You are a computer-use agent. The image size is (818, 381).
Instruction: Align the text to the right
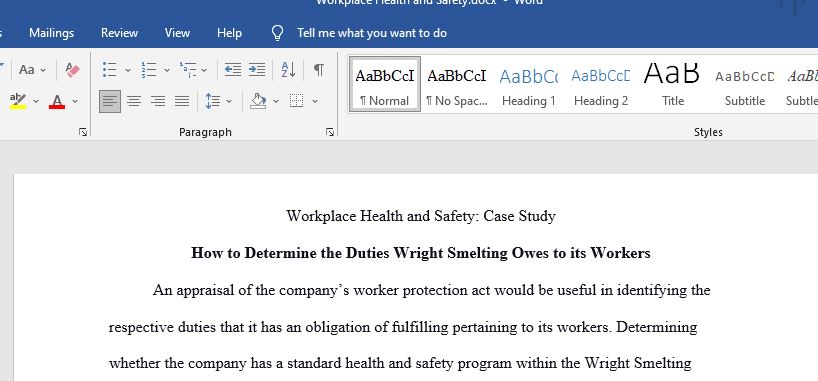point(158,101)
